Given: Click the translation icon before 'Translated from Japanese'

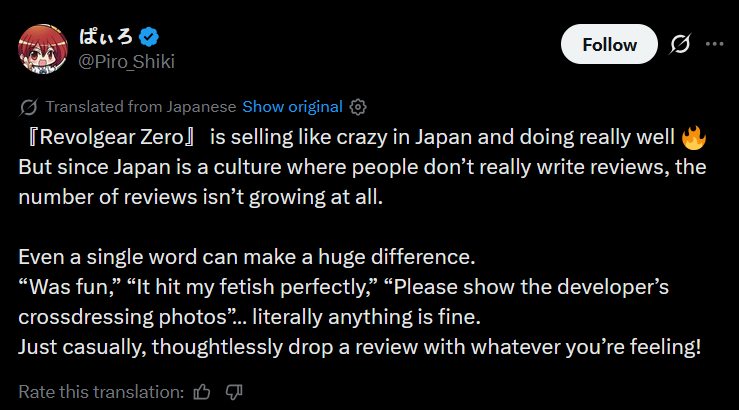Looking at the screenshot, I should [29, 107].
